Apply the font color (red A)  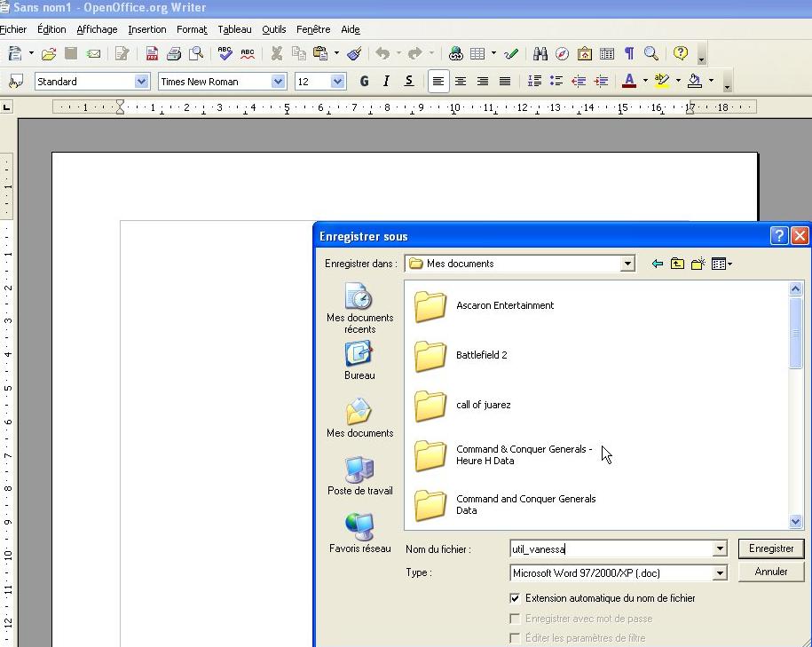629,81
